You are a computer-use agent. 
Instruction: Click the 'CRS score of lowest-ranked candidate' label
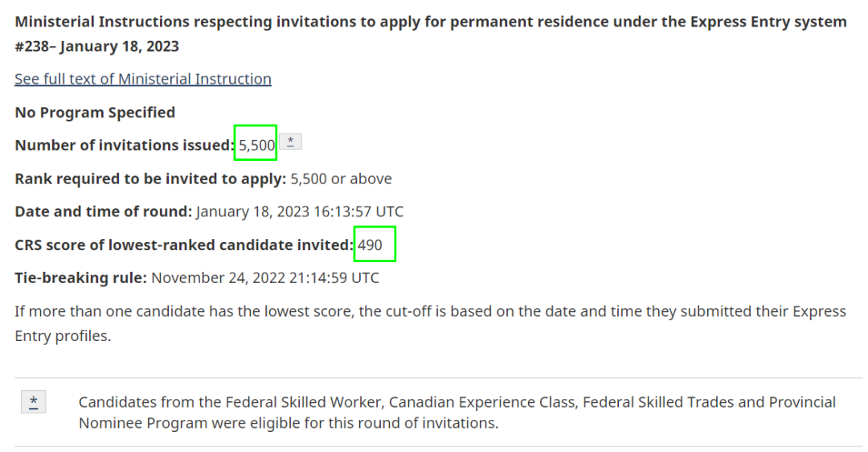tap(184, 244)
